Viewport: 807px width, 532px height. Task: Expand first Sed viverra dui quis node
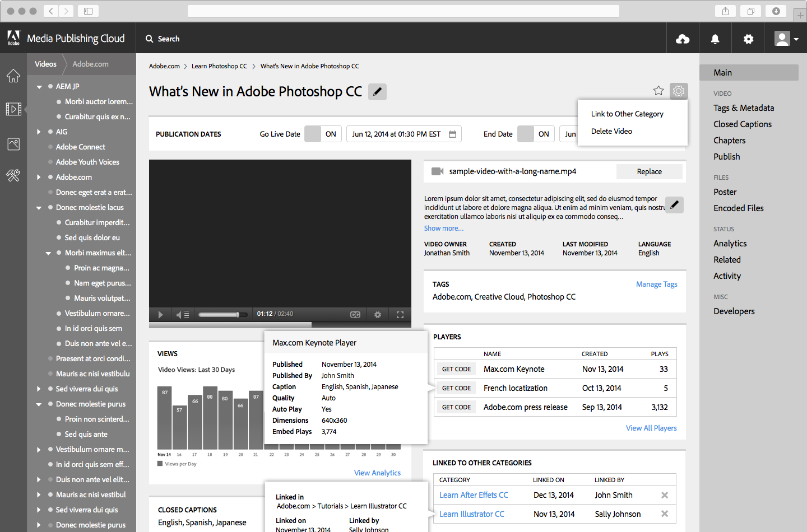tap(39, 389)
